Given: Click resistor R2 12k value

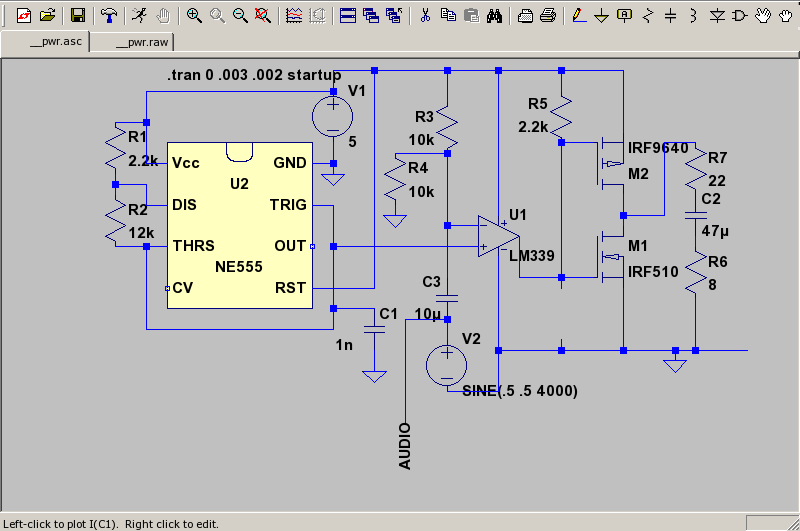Looking at the screenshot, I should click(141, 233).
